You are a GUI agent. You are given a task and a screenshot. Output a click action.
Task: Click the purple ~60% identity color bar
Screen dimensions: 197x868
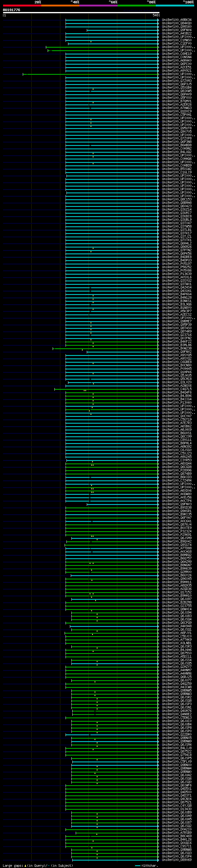(99, 6)
